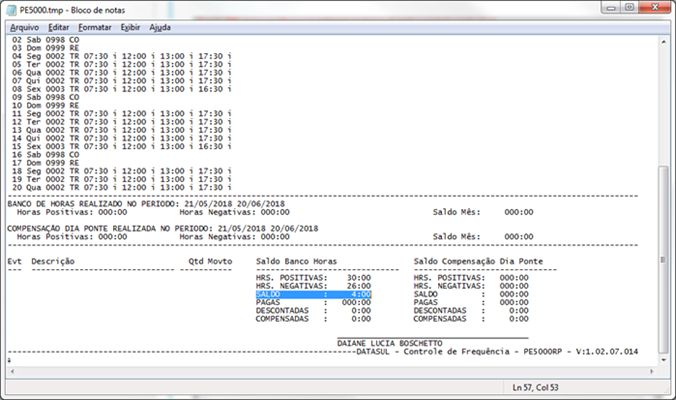Image resolution: width=676 pixels, height=400 pixels.
Task: Open the Arquivo menu
Action: 24,27
